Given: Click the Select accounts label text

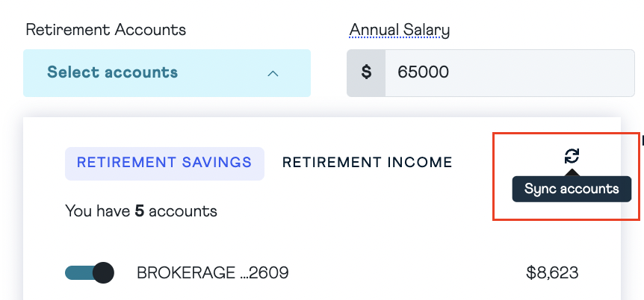Looking at the screenshot, I should [112, 72].
